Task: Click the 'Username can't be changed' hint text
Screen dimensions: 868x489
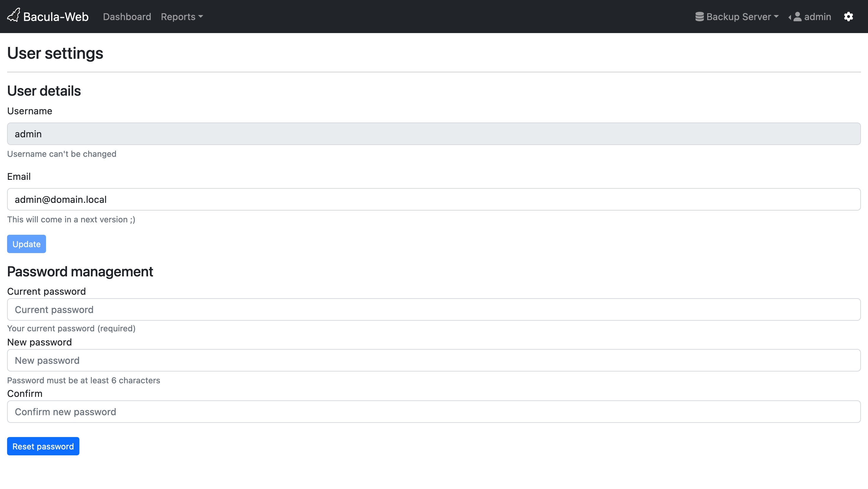Action: tap(62, 154)
